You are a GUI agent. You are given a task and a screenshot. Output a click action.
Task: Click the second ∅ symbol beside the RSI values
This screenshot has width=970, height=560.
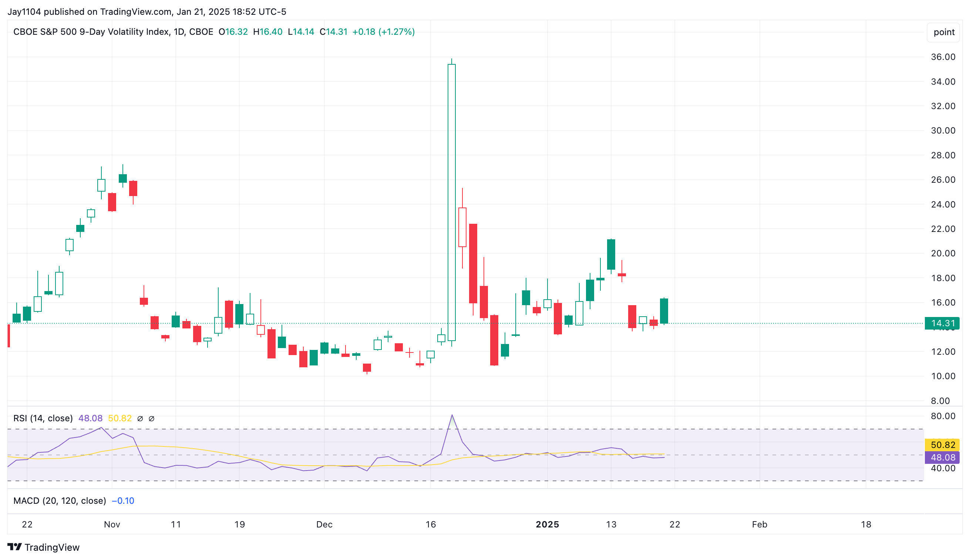[x=152, y=418]
